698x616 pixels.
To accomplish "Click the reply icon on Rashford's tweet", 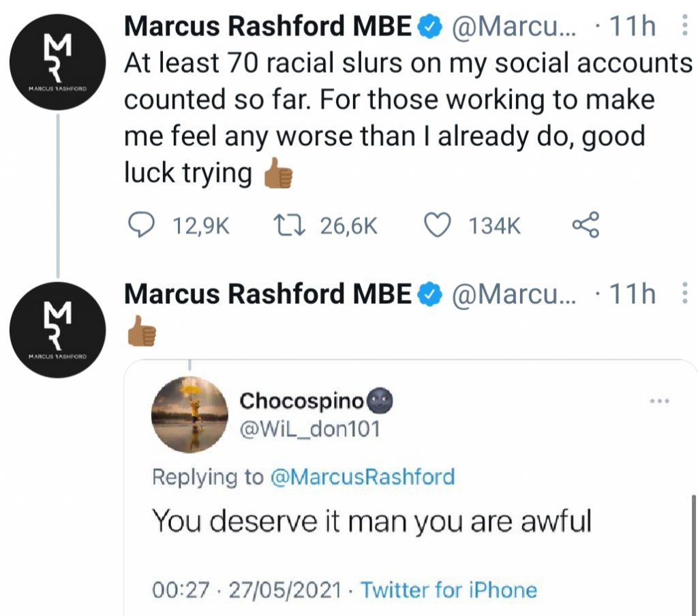I will click(141, 224).
